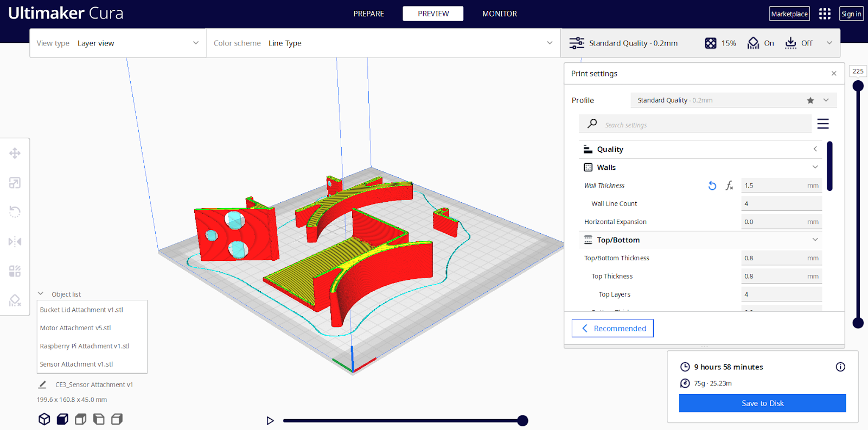Edit the Top Layers value field
The image size is (868, 430).
pyautogui.click(x=781, y=294)
